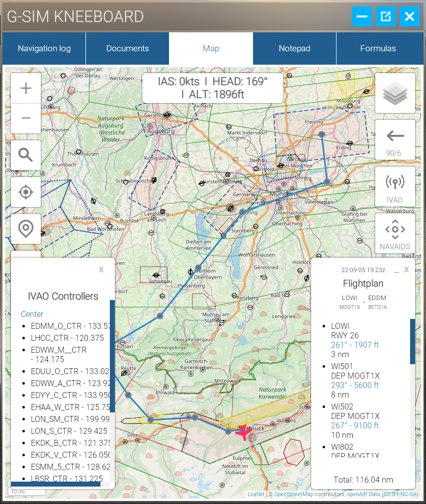Image resolution: width=426 pixels, height=504 pixels.
Task: Zoom in on the map
Action: point(25,88)
